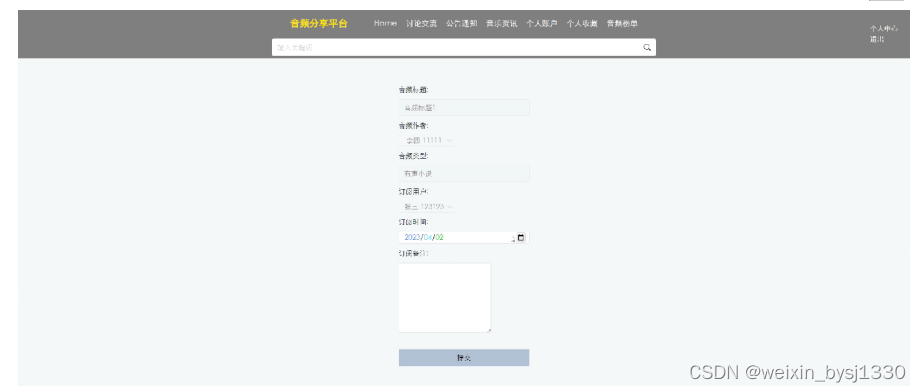Select the month 04 in date field
This screenshot has height=392, width=921.
[428, 237]
